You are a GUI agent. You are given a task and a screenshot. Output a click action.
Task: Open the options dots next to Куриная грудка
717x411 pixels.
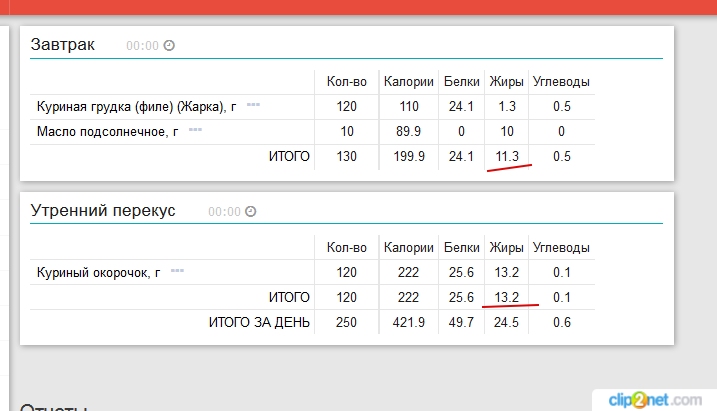(253, 104)
